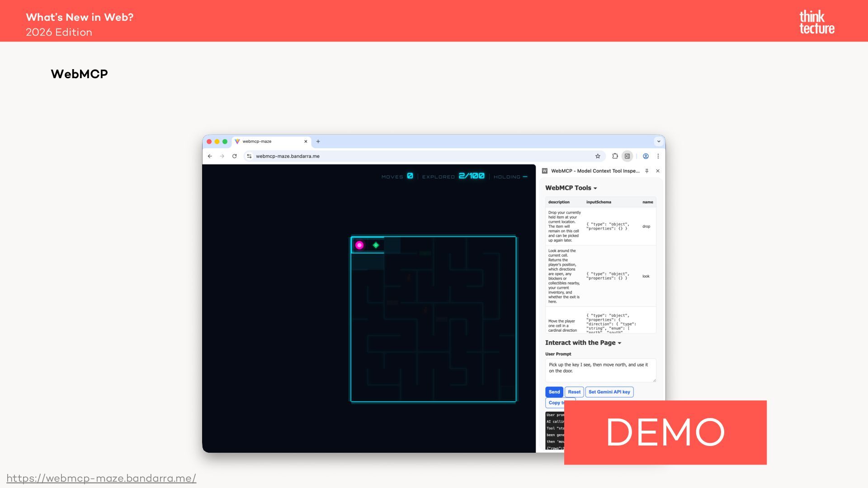Click the Set Gemini API key button
Viewport: 868px width, 488px height.
pyautogui.click(x=609, y=392)
